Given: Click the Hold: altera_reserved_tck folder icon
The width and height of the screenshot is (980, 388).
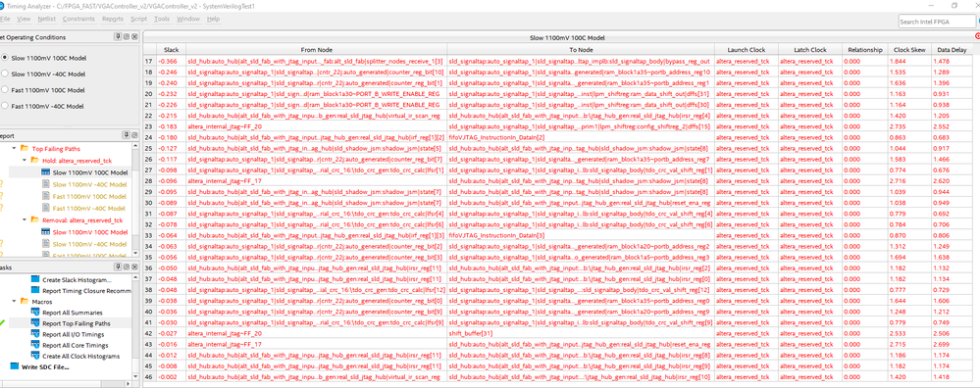Looking at the screenshot, I should (x=35, y=161).
